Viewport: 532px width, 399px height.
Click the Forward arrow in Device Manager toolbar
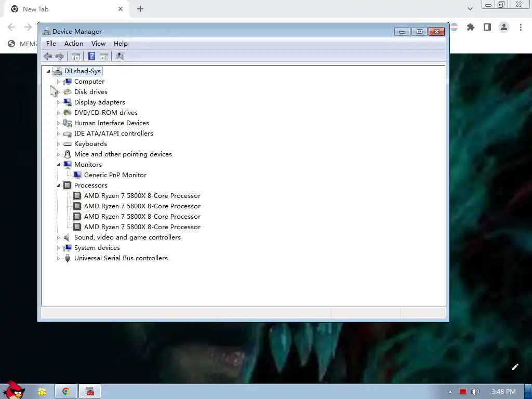coord(59,56)
